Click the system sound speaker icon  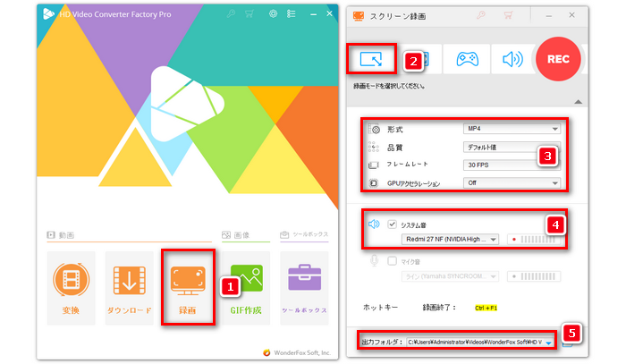pos(374,224)
